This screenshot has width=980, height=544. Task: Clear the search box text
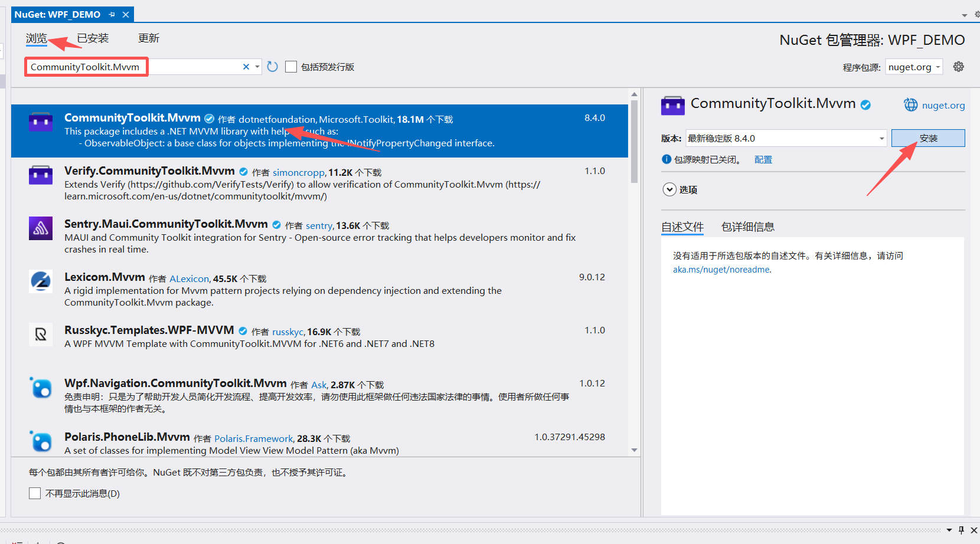246,67
